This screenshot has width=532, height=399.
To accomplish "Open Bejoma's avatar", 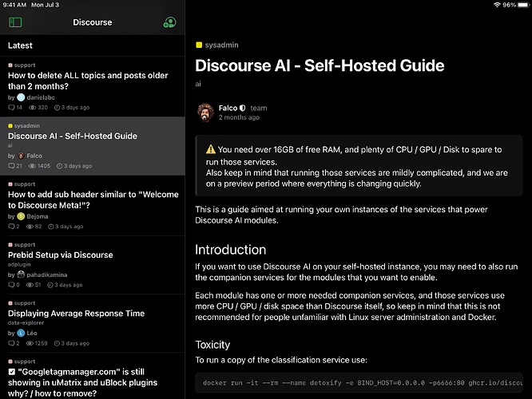I will click(21, 216).
